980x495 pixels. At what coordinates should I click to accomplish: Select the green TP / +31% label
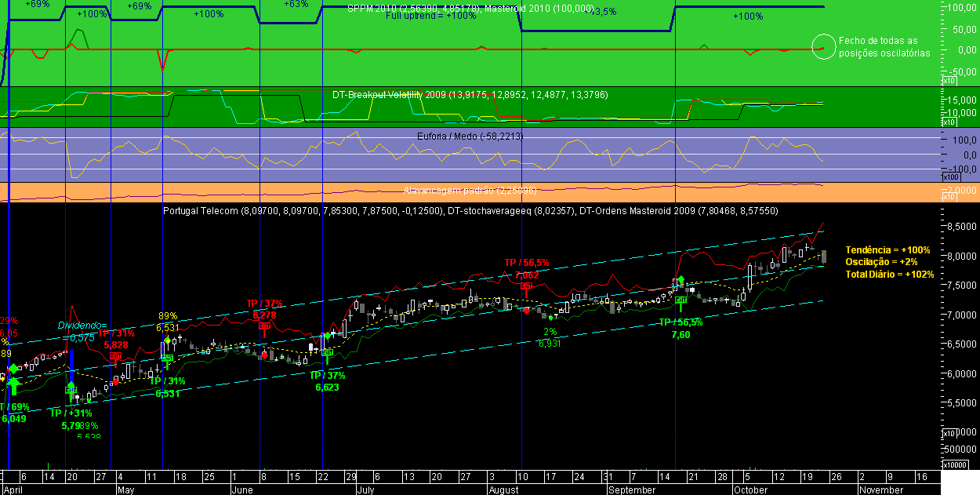[x=71, y=413]
